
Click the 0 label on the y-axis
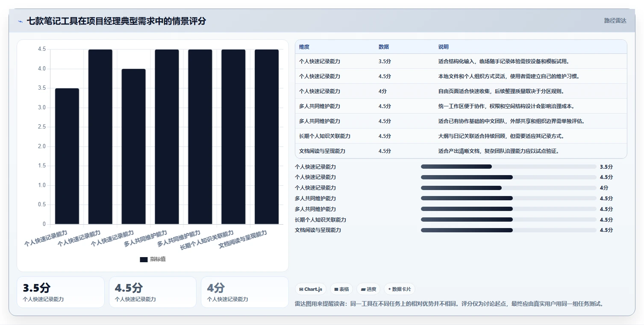(x=44, y=224)
